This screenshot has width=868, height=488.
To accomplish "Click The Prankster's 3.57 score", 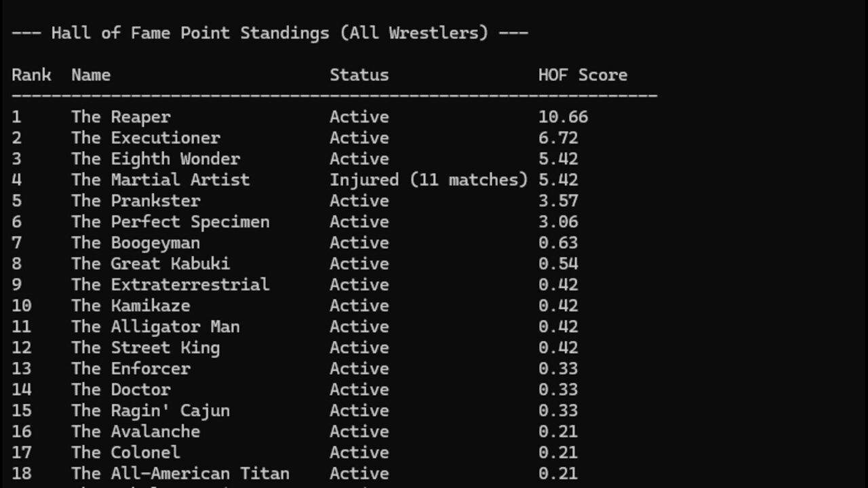I will click(x=558, y=201).
